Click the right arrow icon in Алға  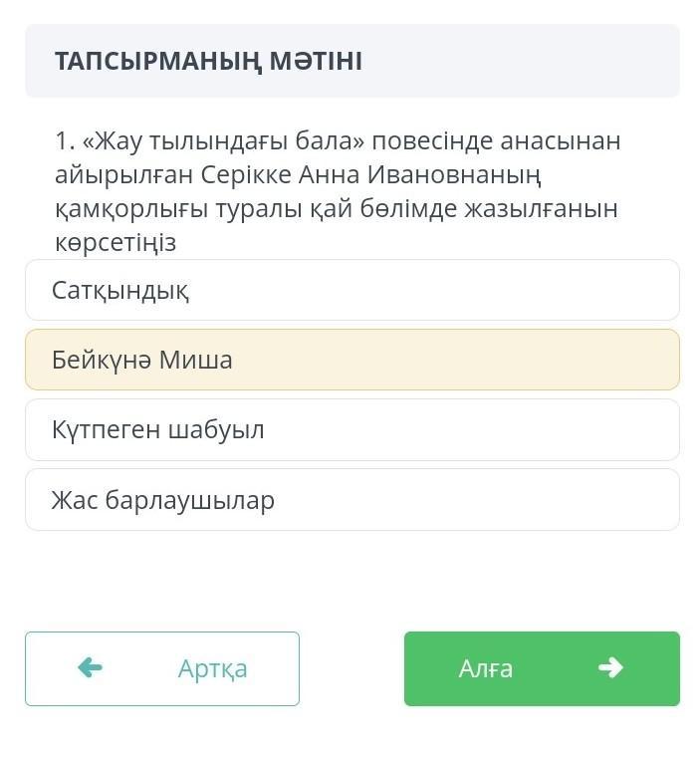click(x=611, y=668)
